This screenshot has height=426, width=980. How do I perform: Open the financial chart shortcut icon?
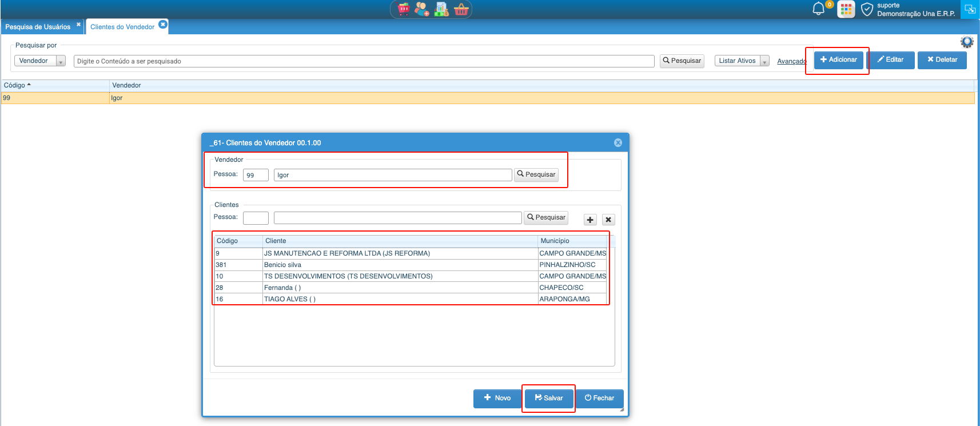441,9
